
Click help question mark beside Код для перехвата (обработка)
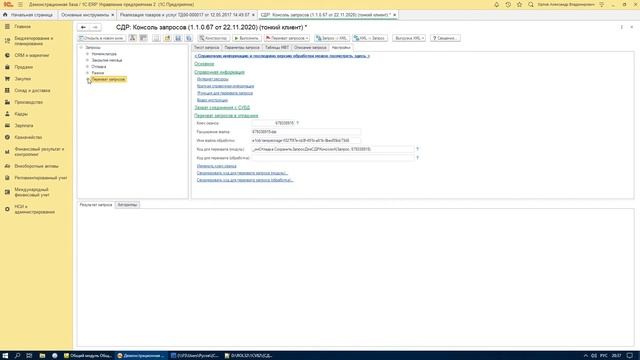(x=417, y=158)
